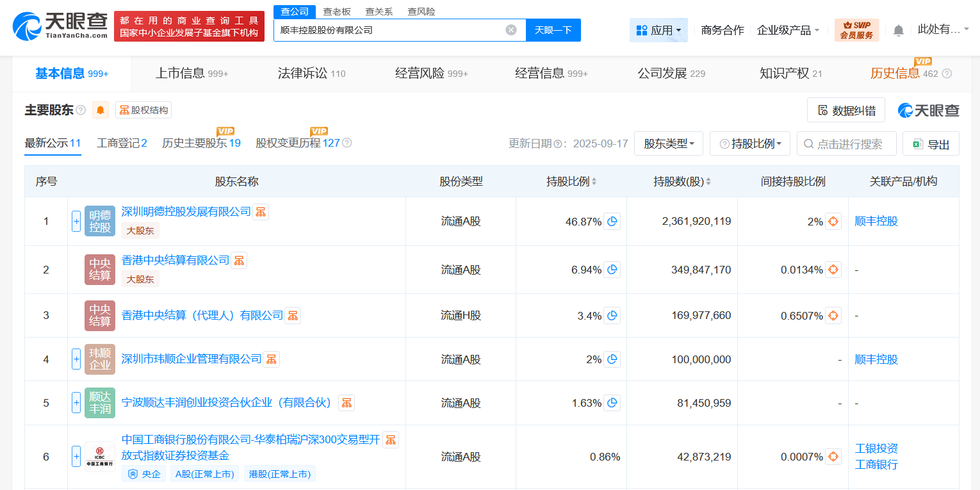Click equity structure icon next to 深圳市玮顺企业管理有限公司

pyautogui.click(x=272, y=359)
